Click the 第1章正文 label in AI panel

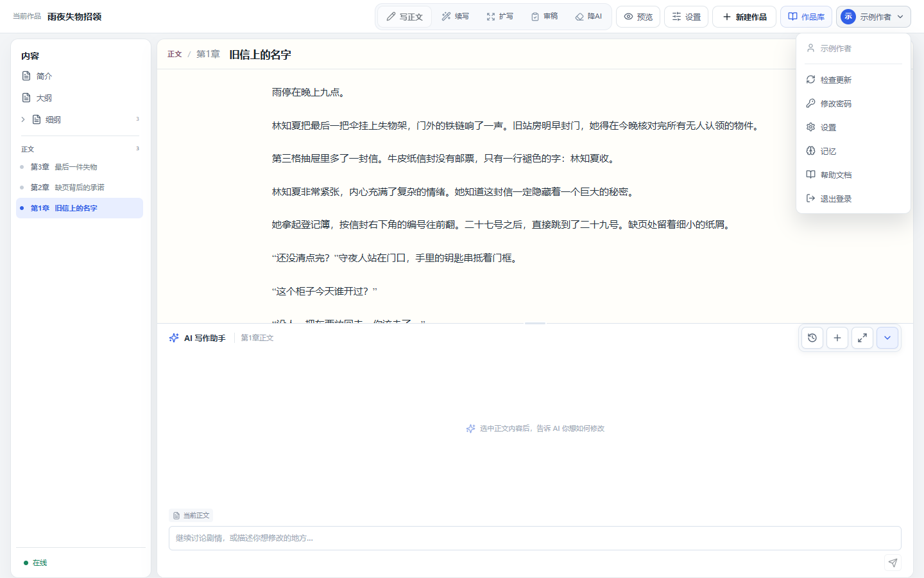[x=257, y=338]
